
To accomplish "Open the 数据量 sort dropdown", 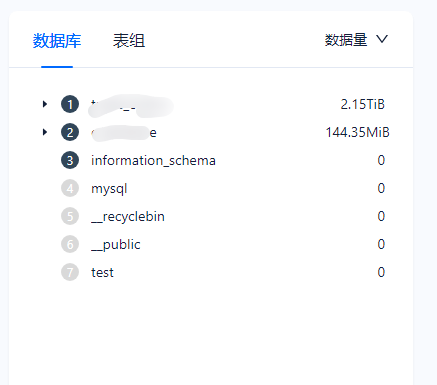I will point(356,40).
